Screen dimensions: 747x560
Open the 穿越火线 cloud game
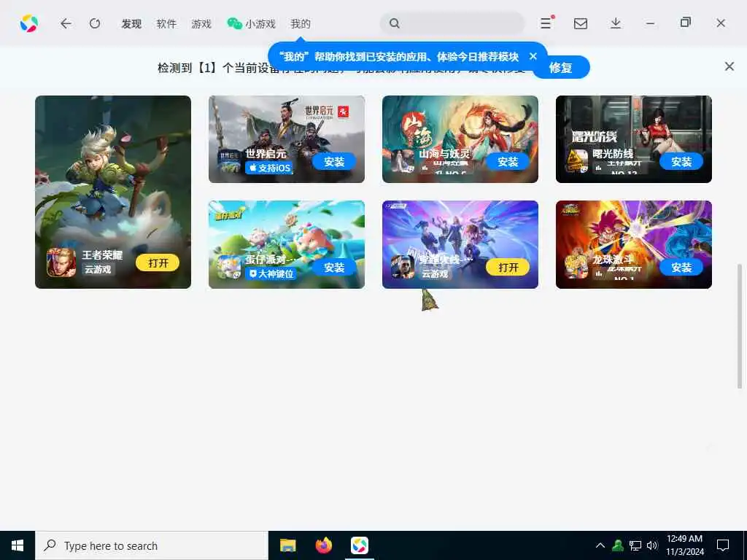(x=508, y=268)
